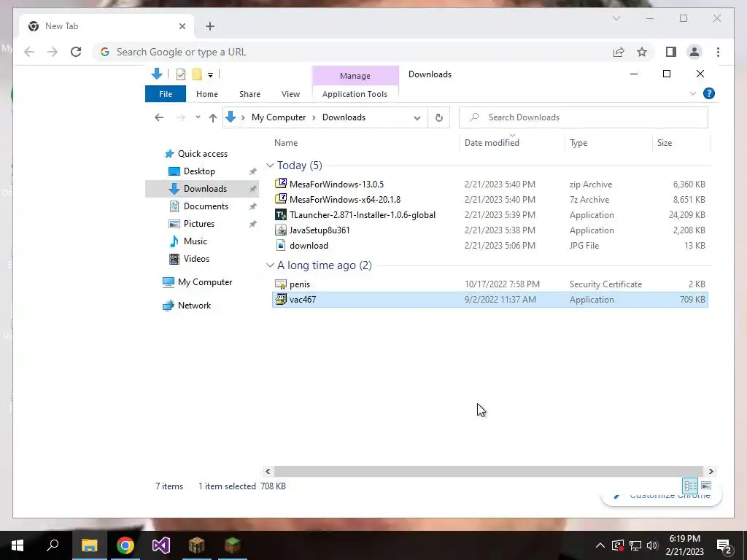Go up one folder level
The height and width of the screenshot is (560, 747).
pyautogui.click(x=212, y=117)
